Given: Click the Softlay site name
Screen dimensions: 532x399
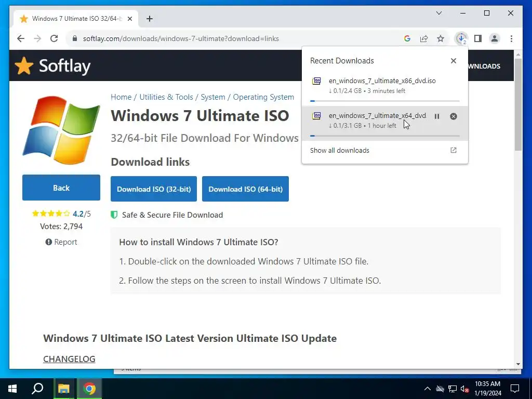Looking at the screenshot, I should (65, 66).
